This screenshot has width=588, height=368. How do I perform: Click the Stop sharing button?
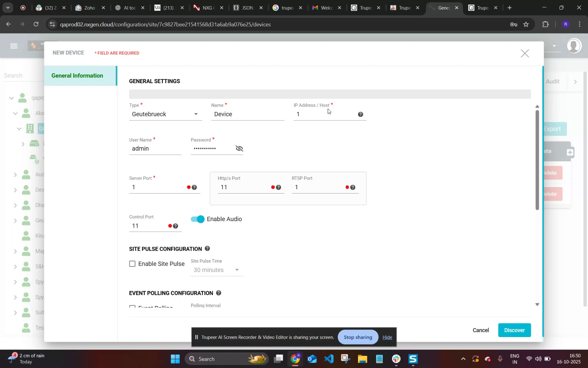[358, 337]
